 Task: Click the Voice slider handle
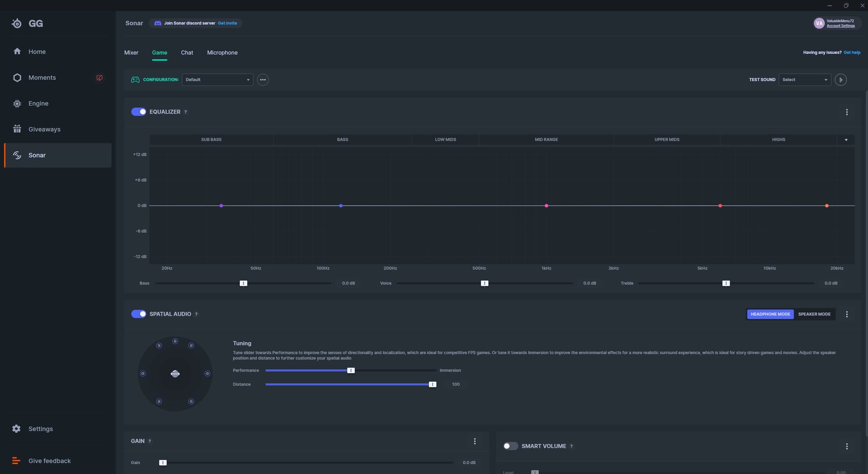pyautogui.click(x=485, y=283)
